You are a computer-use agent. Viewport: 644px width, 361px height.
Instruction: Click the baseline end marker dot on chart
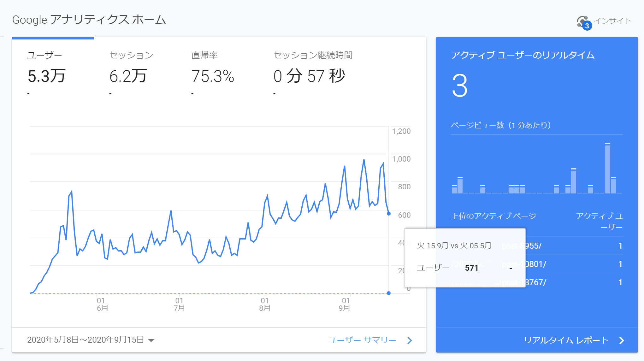pyautogui.click(x=389, y=293)
